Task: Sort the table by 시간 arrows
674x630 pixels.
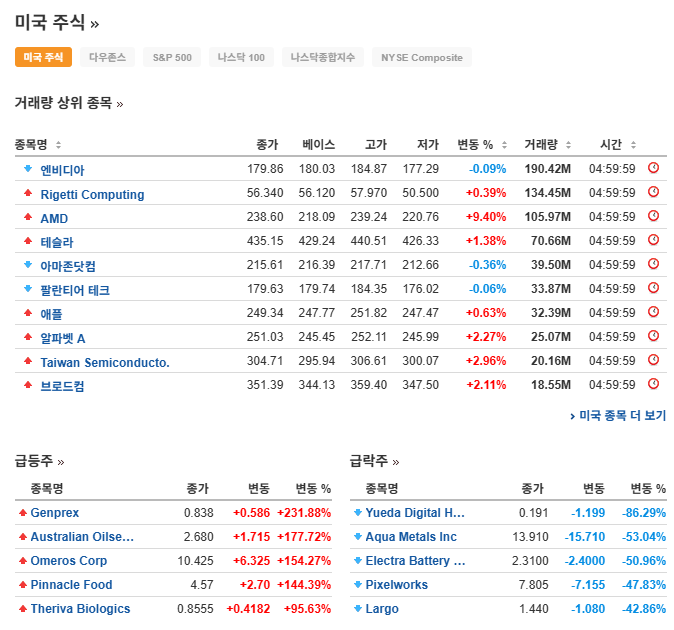Action: [x=633, y=145]
